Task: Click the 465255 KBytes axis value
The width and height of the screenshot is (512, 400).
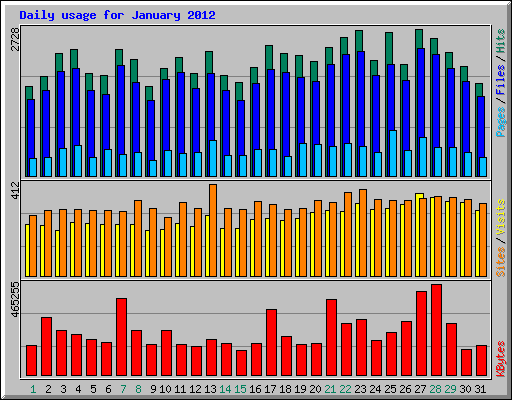Action: (15, 299)
